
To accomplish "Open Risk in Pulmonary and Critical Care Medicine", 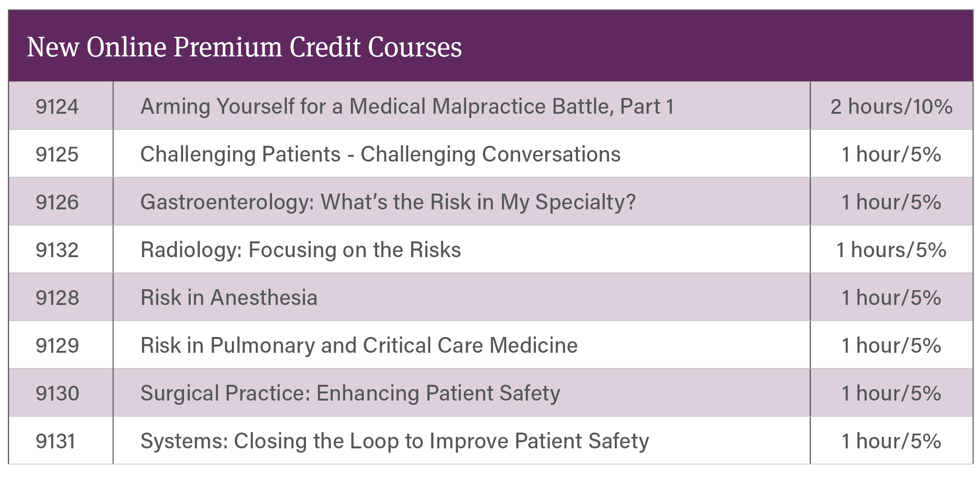I will tap(359, 345).
